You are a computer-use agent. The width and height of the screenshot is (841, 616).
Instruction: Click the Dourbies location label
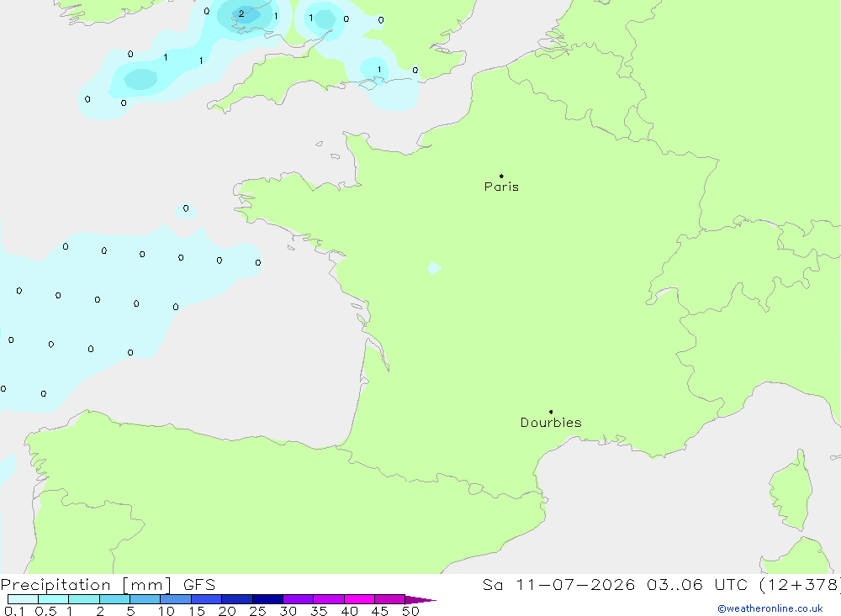point(551,423)
